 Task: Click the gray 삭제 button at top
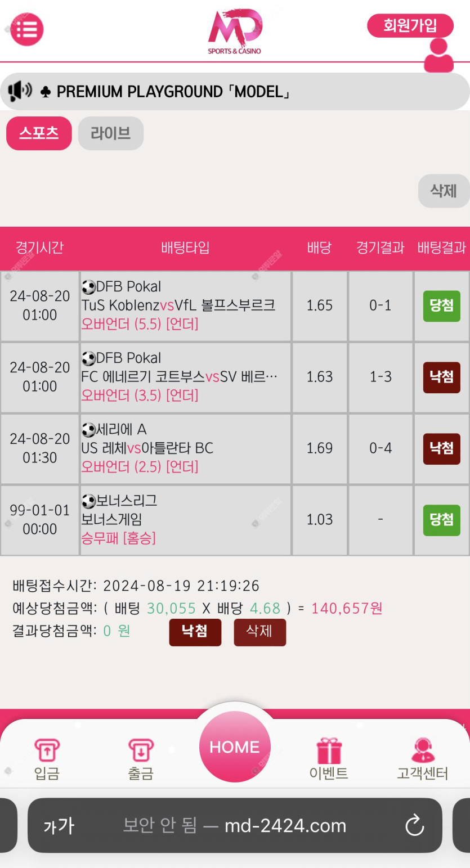(x=444, y=191)
